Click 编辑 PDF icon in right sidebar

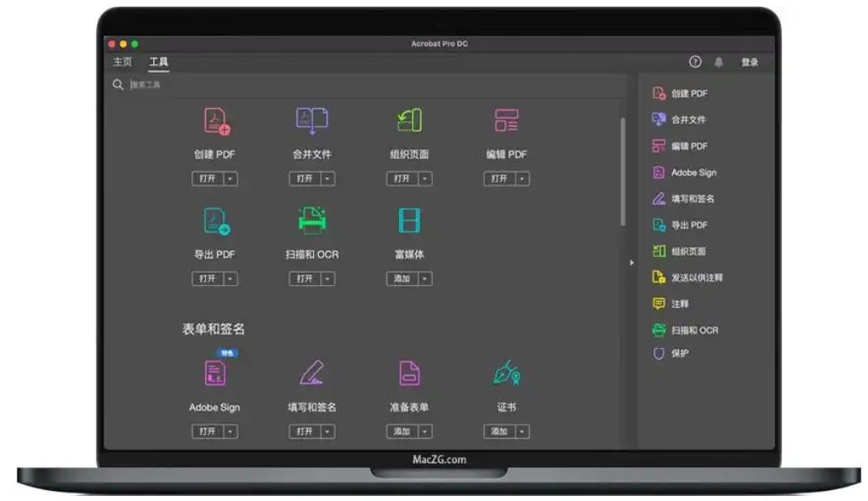click(659, 146)
